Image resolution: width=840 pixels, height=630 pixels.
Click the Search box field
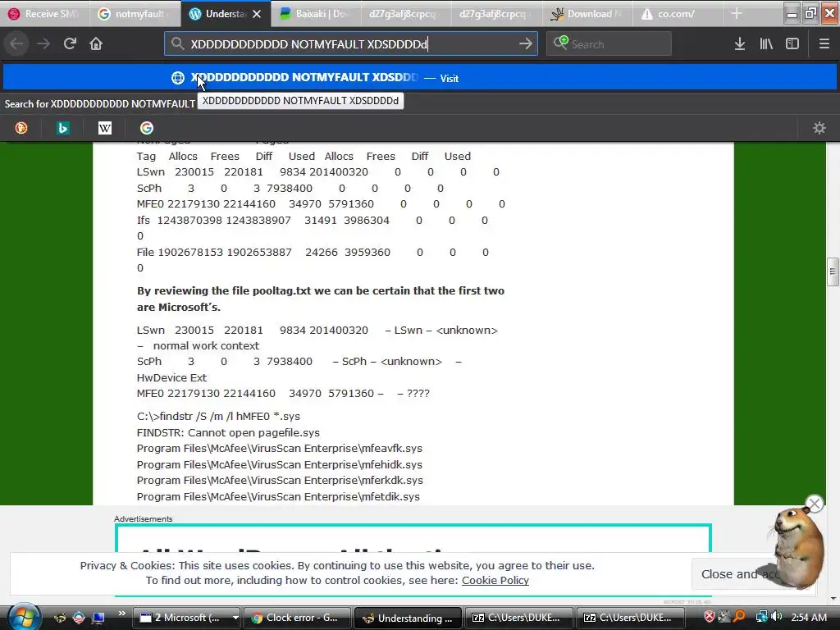[x=609, y=44]
